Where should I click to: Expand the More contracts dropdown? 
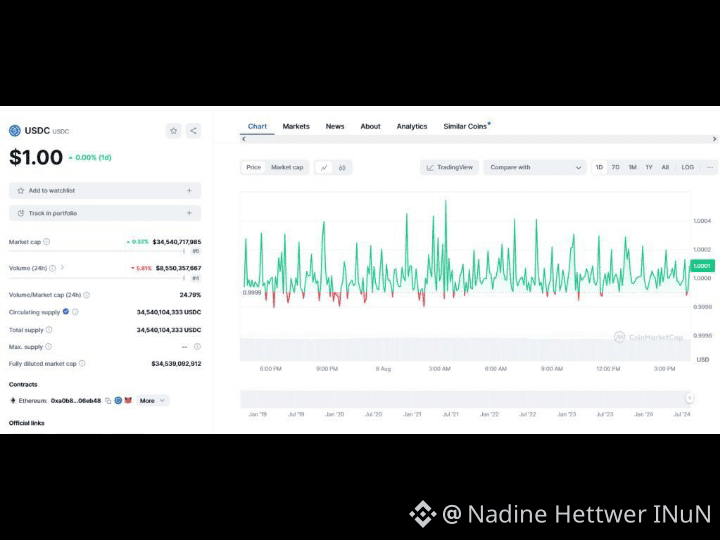(x=152, y=401)
